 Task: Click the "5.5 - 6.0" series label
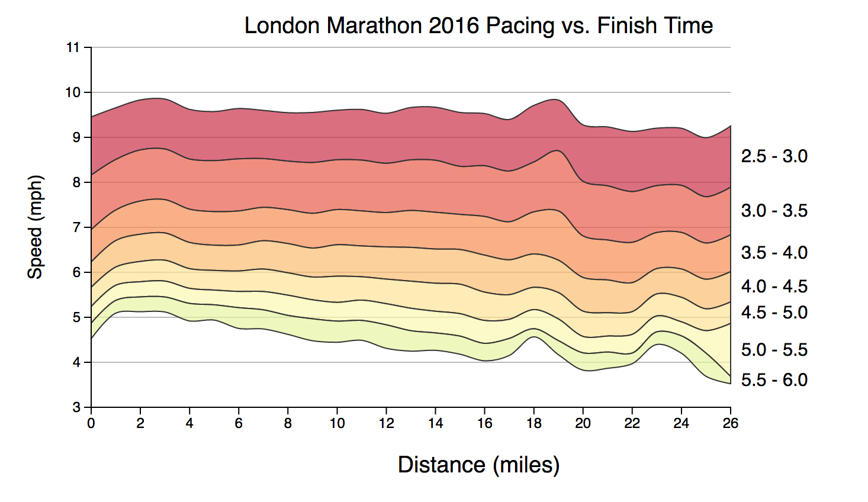[774, 380]
